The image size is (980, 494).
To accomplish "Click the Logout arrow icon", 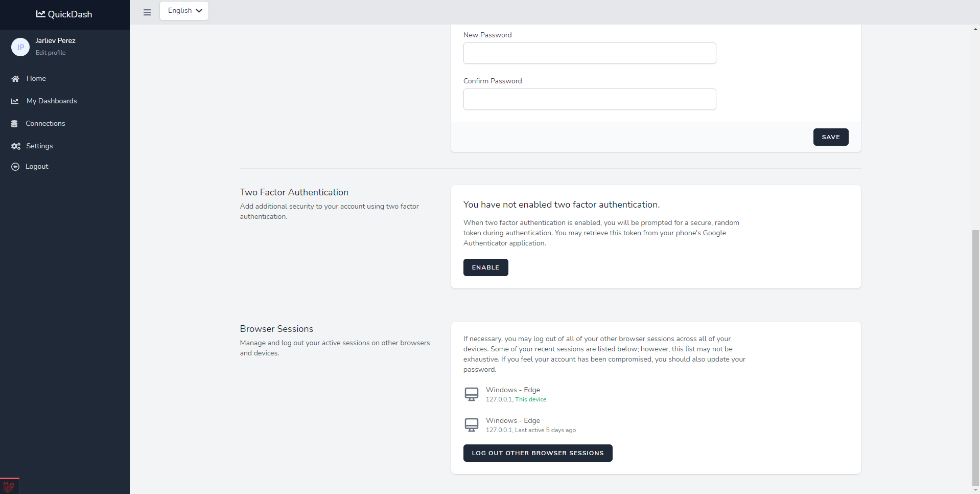I will click(15, 167).
